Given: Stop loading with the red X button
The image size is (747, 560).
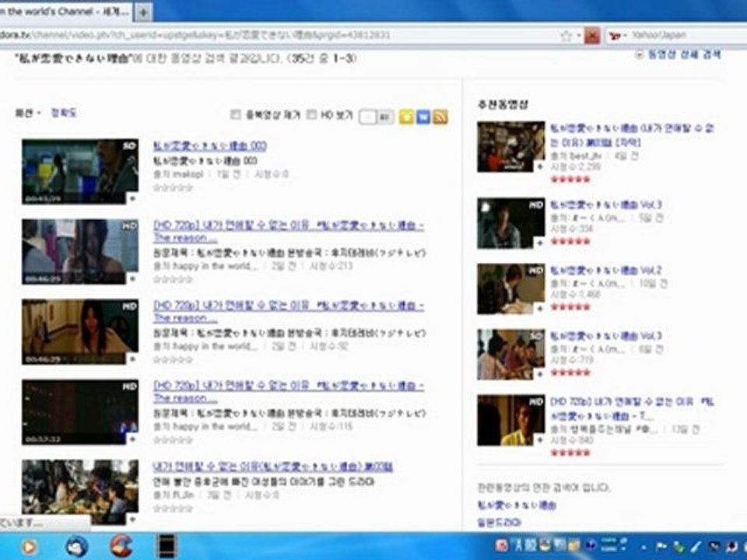Looking at the screenshot, I should coord(591,35).
